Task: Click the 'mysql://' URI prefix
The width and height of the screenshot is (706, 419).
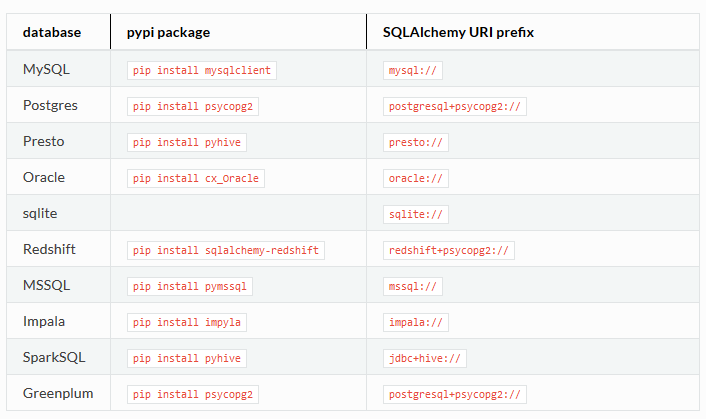Action: point(412,71)
